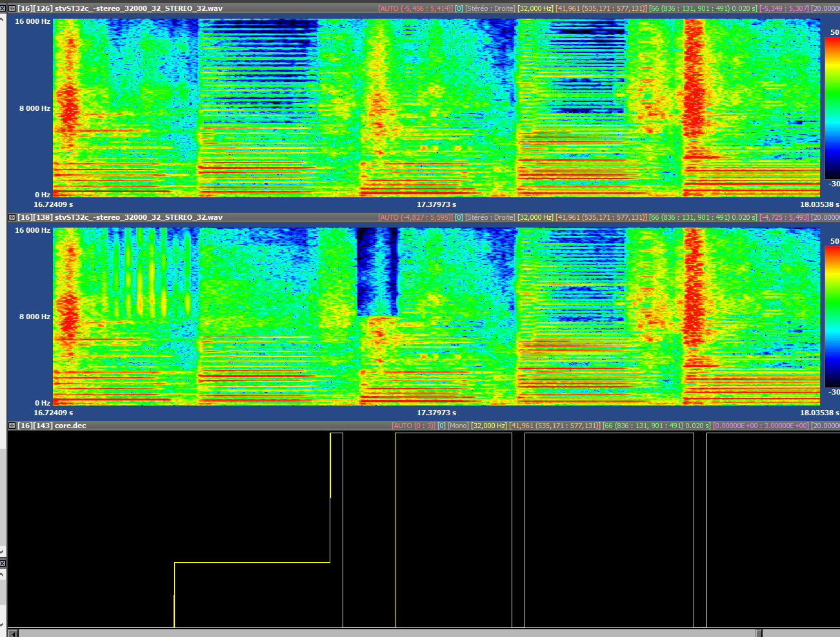This screenshot has height=637, width=840.
Task: Close the lower-left side panel with X
Action: click(3, 563)
